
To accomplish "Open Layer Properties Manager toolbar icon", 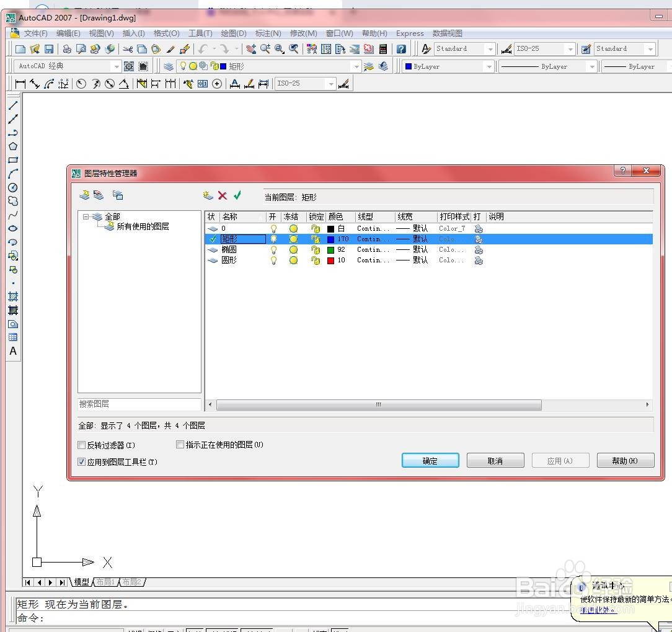I will 169,66.
